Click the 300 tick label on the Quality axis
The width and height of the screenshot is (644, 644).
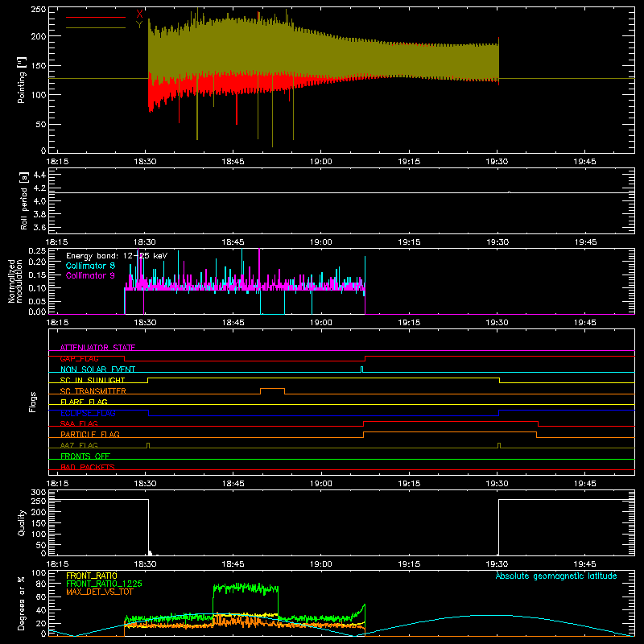[x=38, y=493]
